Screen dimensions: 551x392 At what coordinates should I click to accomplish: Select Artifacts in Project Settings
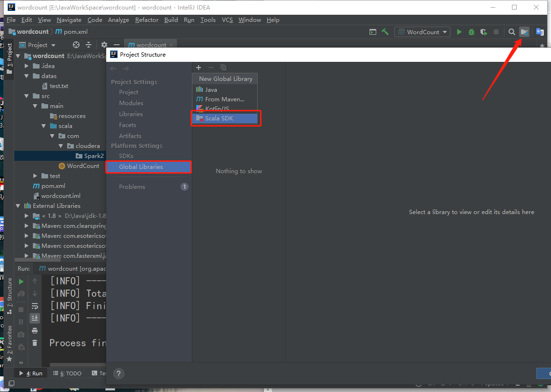(x=130, y=136)
